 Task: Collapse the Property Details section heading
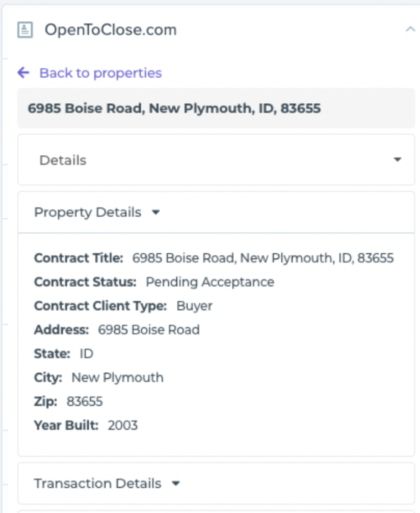click(87, 212)
